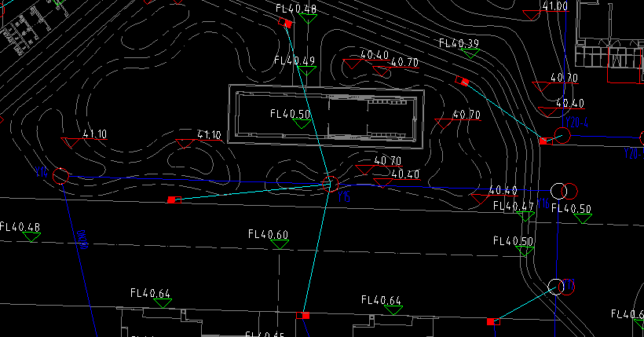Click the rotated blue pipe label below Y14
644x337 pixels.
click(x=82, y=240)
